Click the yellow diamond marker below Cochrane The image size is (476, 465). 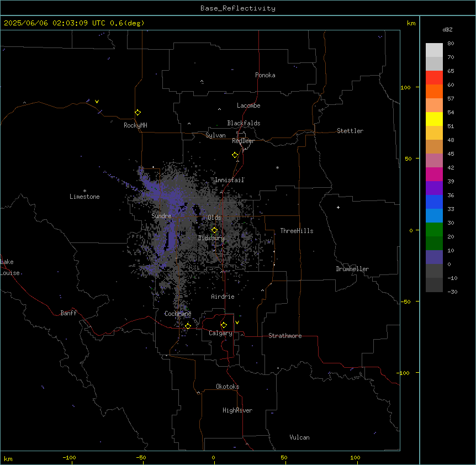tap(188, 326)
